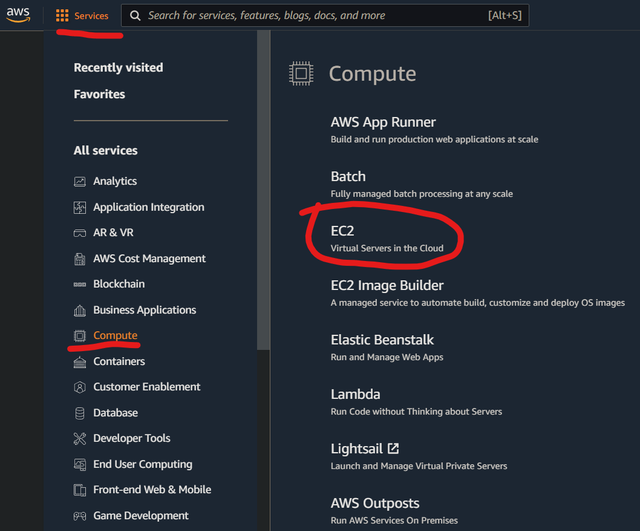Click the Game Development controller icon

(x=80, y=516)
